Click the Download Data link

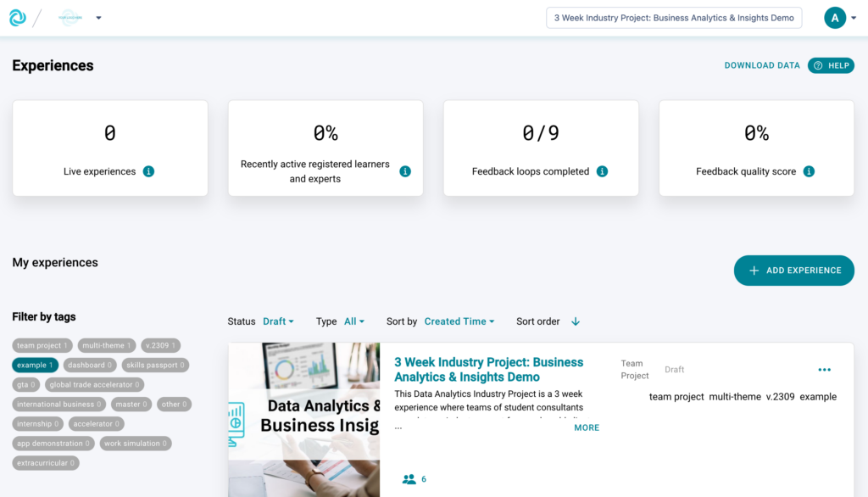(761, 65)
